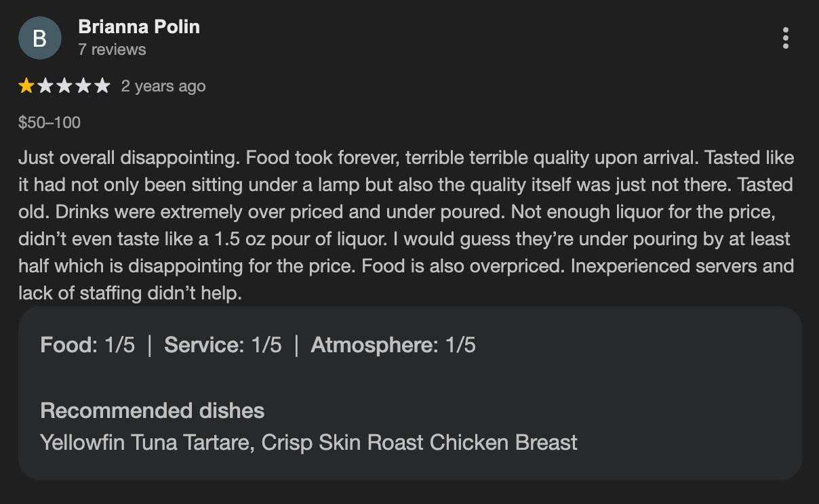The width and height of the screenshot is (819, 504).
Task: Click the second rating star
Action: click(x=45, y=86)
